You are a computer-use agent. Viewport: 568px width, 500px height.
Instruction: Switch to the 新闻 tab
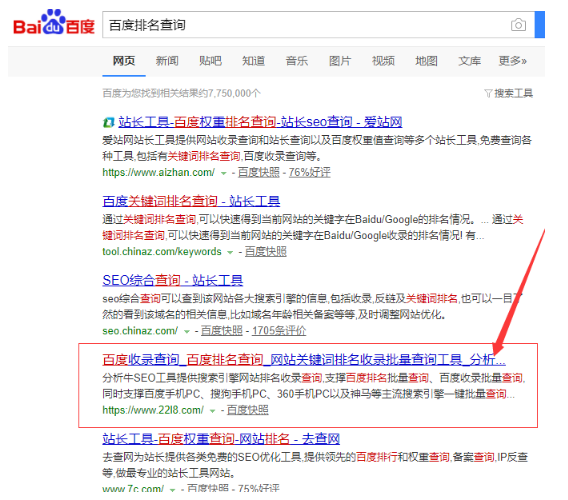(x=167, y=61)
